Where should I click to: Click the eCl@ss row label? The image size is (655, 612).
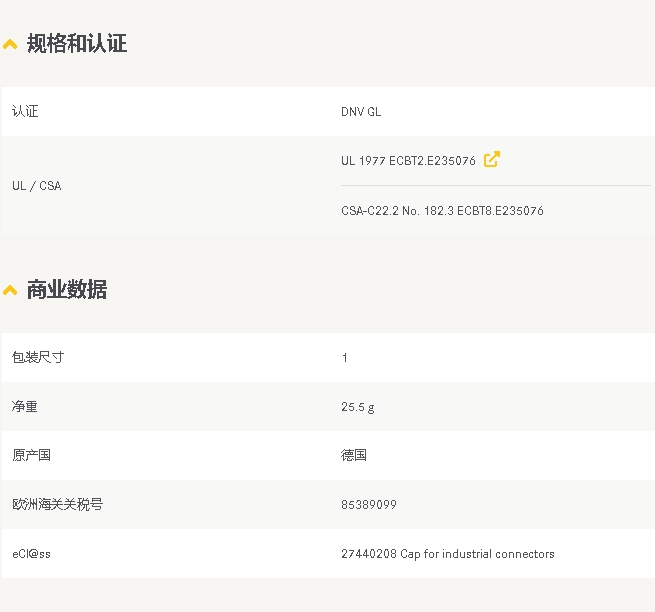pyautogui.click(x=31, y=554)
